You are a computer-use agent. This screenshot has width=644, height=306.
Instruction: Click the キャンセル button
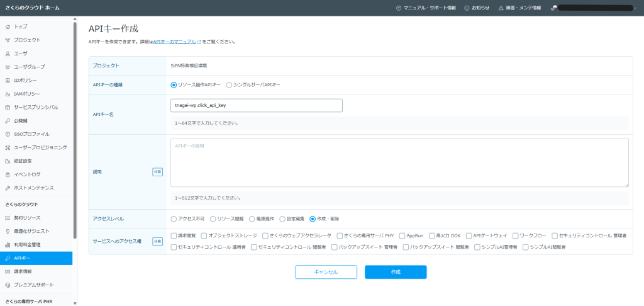click(326, 272)
